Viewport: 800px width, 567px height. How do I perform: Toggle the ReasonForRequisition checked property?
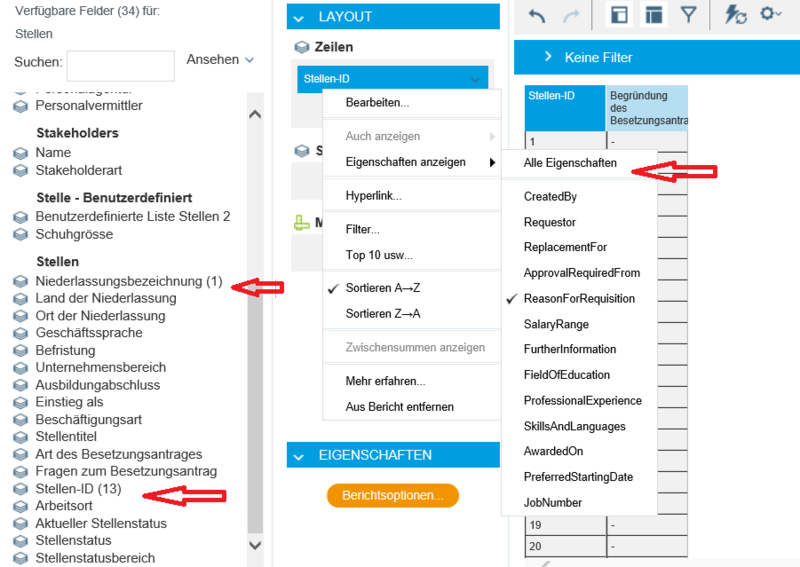pyautogui.click(x=579, y=299)
